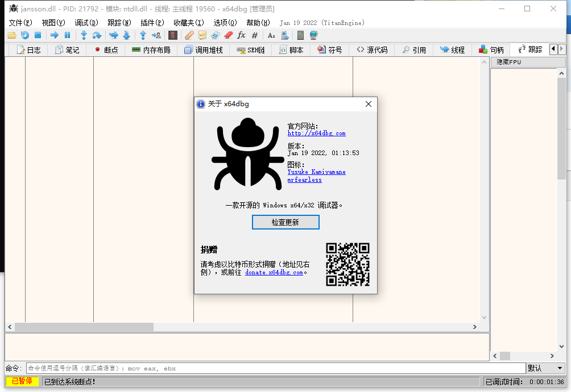The image size is (571, 392).
Task: Open the Scylla plugin icon
Action: tap(173, 35)
